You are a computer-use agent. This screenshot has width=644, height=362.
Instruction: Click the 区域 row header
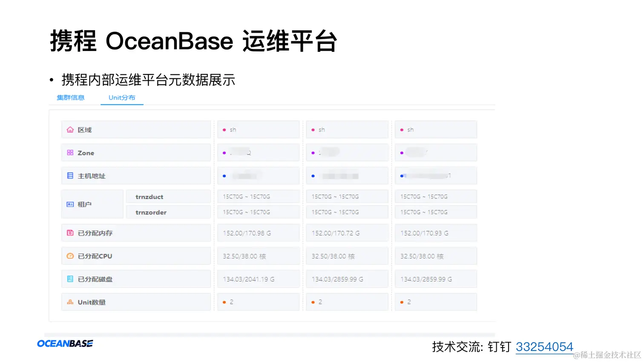pyautogui.click(x=136, y=130)
